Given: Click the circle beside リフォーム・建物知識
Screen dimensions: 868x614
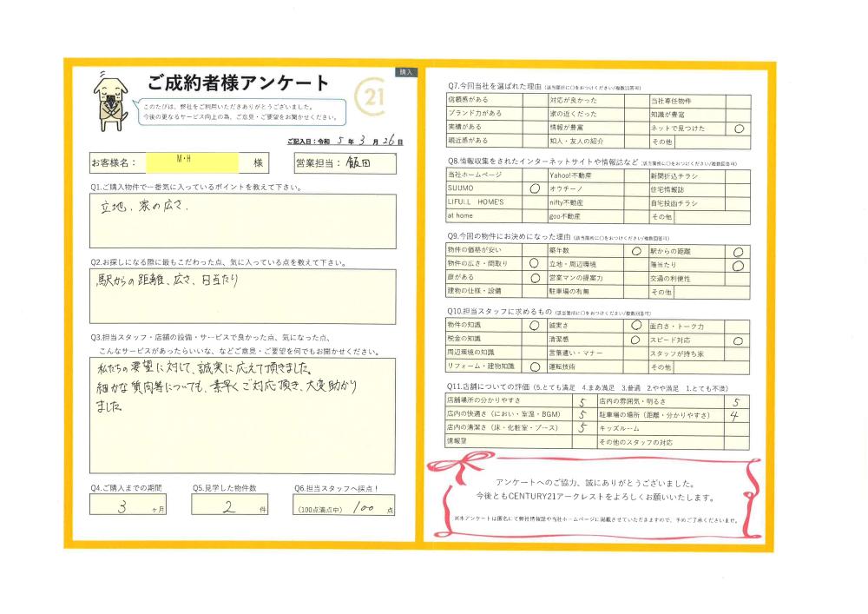Looking at the screenshot, I should click(535, 366).
